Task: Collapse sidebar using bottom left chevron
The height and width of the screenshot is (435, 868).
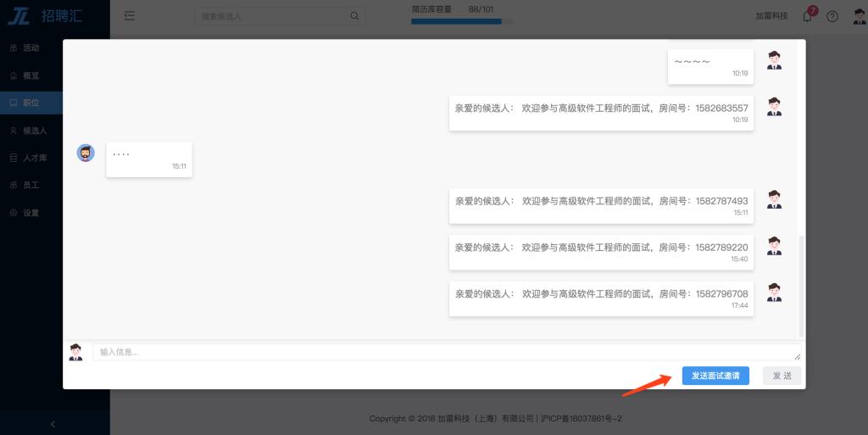Action: click(x=53, y=423)
